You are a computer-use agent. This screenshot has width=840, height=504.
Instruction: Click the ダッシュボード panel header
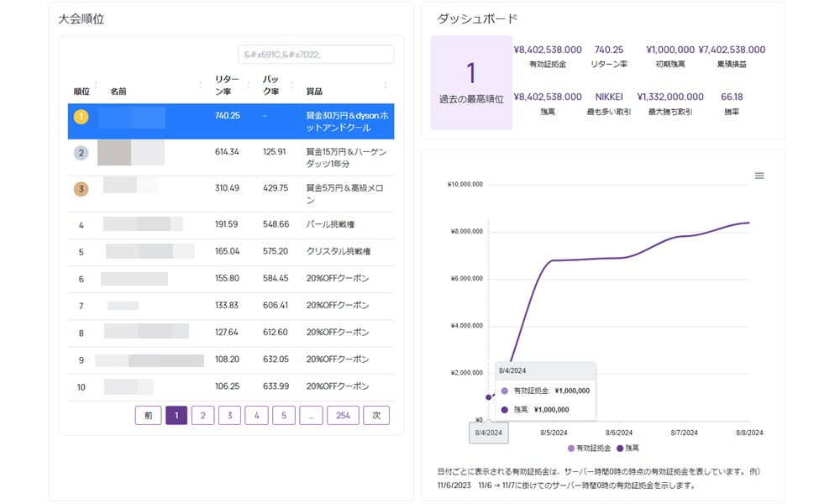[476, 16]
